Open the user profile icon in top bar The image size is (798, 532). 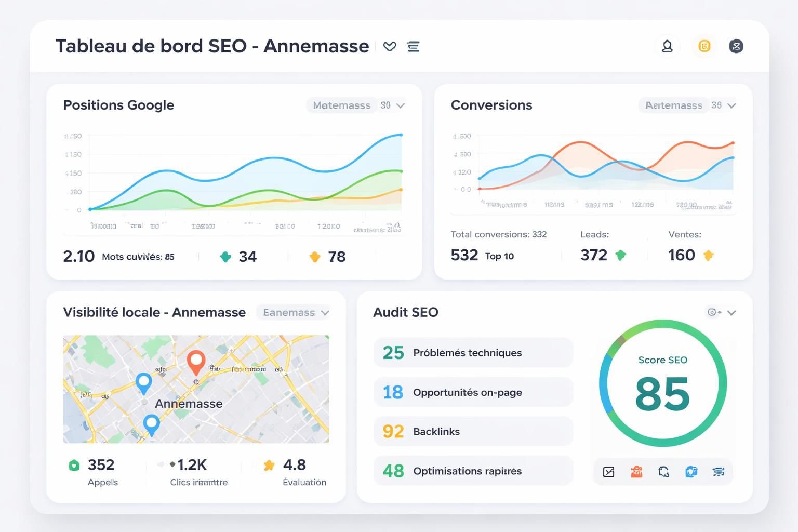(667, 46)
